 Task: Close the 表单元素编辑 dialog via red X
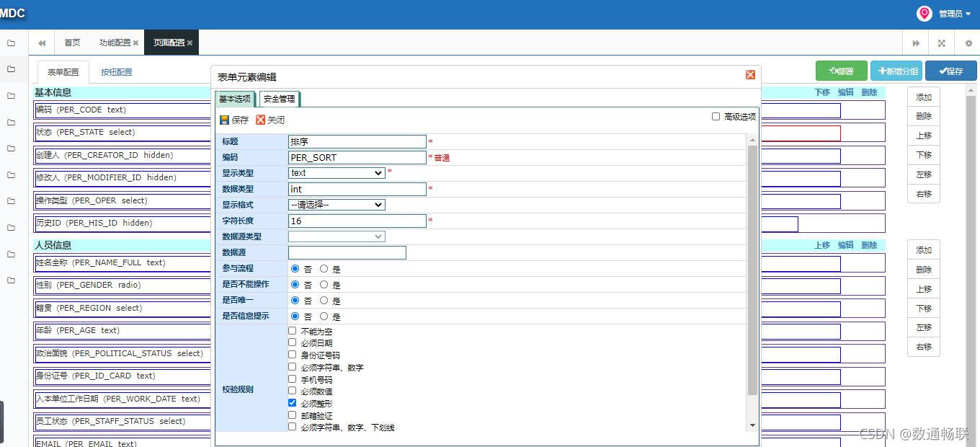tap(750, 75)
